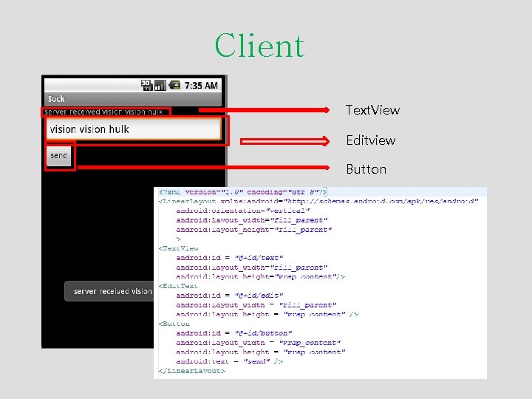Click the <EditText tag in code
Screen dimensions: 532x399
(x=178, y=286)
